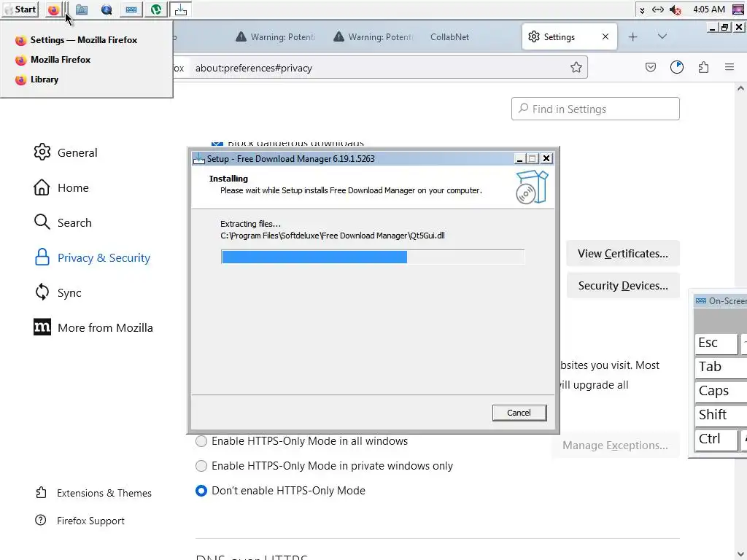Click settings page scrollbar up arrow

point(740,88)
